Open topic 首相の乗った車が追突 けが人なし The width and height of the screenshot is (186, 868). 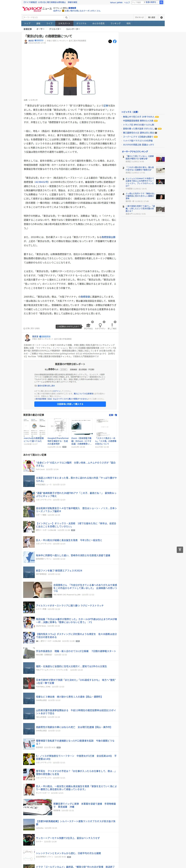click(x=138, y=129)
